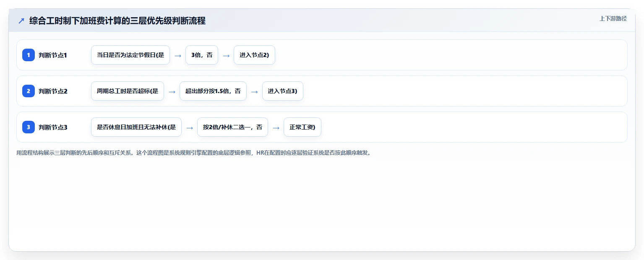Click the 进入节点2) box

tap(254, 55)
